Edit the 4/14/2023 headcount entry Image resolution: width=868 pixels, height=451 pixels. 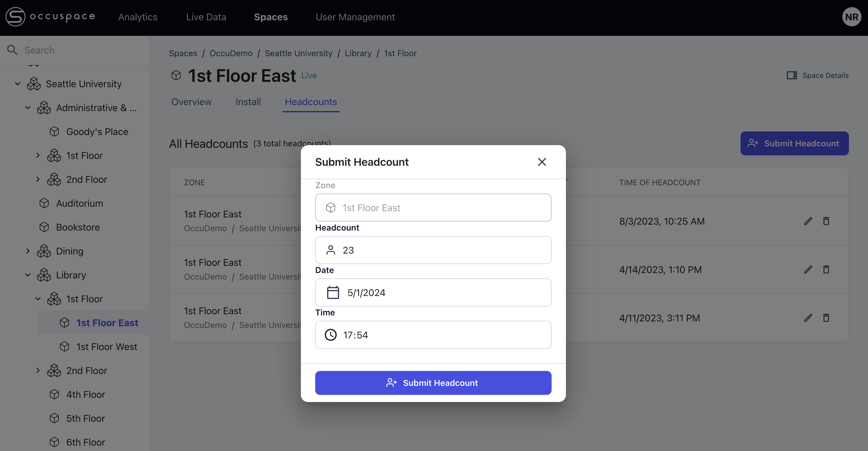click(x=808, y=269)
